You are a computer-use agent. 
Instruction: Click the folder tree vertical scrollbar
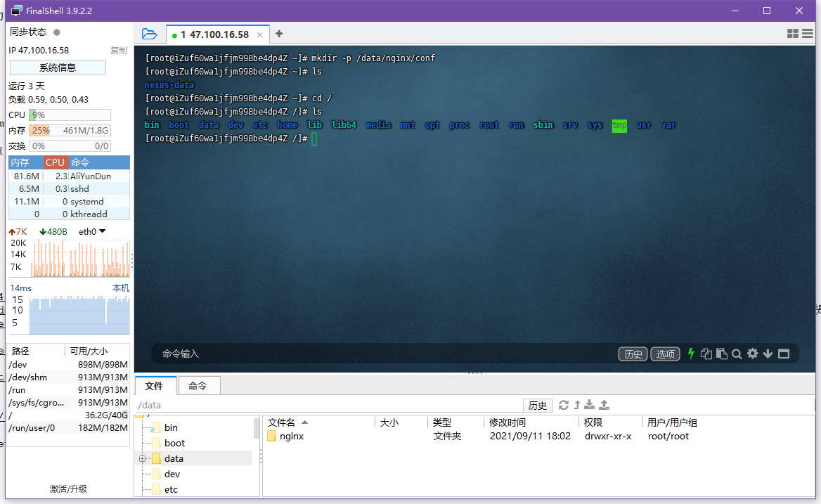[x=257, y=428]
